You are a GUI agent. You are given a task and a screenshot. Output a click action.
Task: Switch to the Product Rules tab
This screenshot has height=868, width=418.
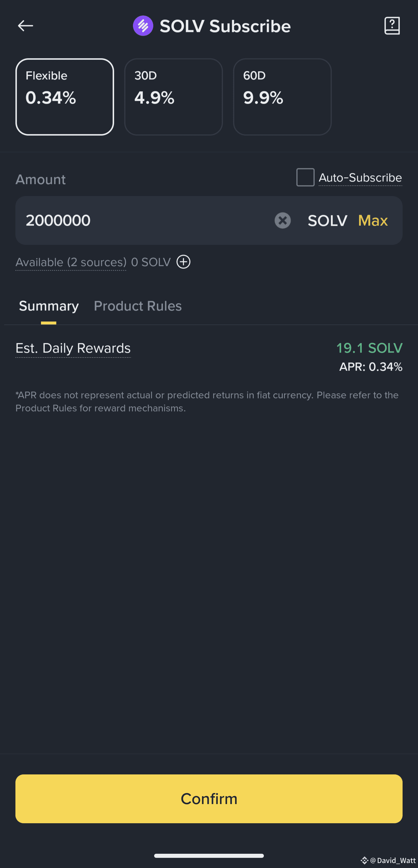coord(138,306)
